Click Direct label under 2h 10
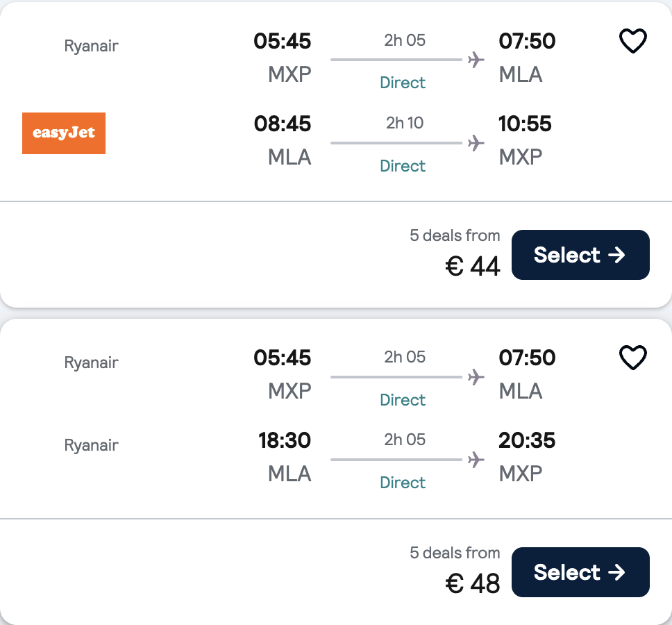The height and width of the screenshot is (625, 672). (403, 166)
